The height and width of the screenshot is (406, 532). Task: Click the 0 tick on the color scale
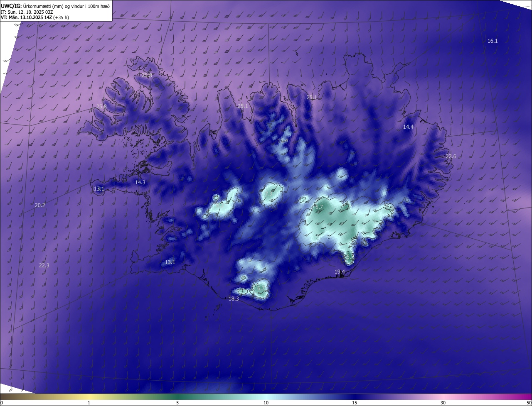pyautogui.click(x=2, y=403)
